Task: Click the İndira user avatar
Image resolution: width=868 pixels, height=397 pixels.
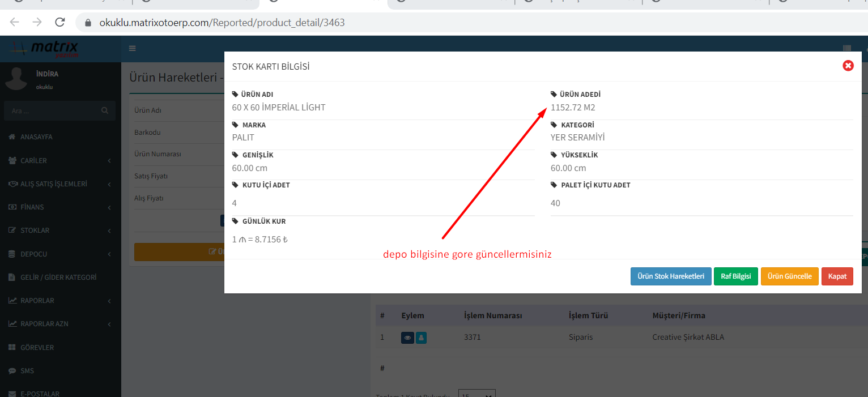Action: (16, 79)
